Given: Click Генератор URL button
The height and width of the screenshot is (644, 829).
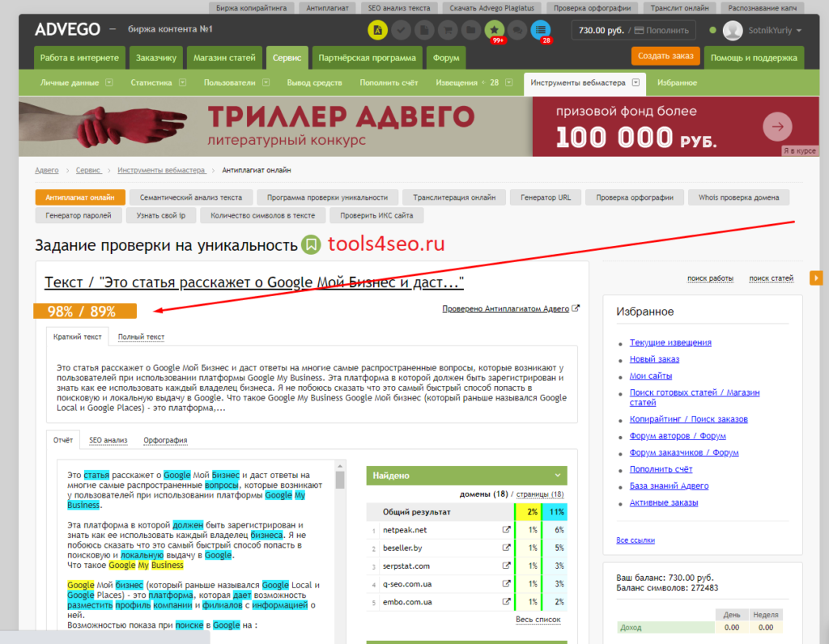Looking at the screenshot, I should click(546, 197).
